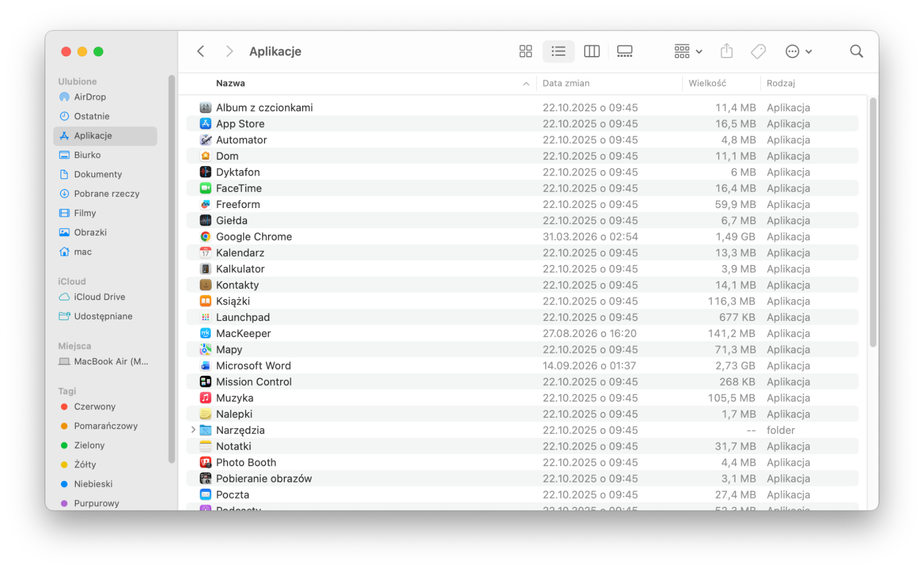Screen dimensions: 924x570
Task: Select the Niebieski blue tag
Action: tap(105, 484)
